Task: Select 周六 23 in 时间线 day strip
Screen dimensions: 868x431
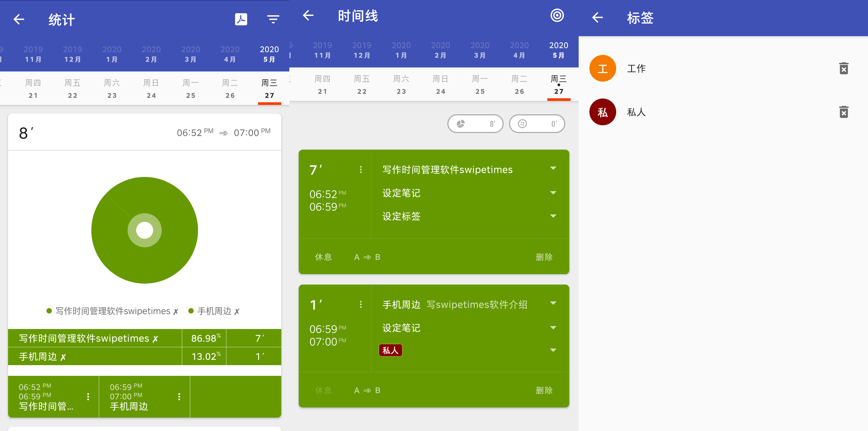Action: [401, 85]
